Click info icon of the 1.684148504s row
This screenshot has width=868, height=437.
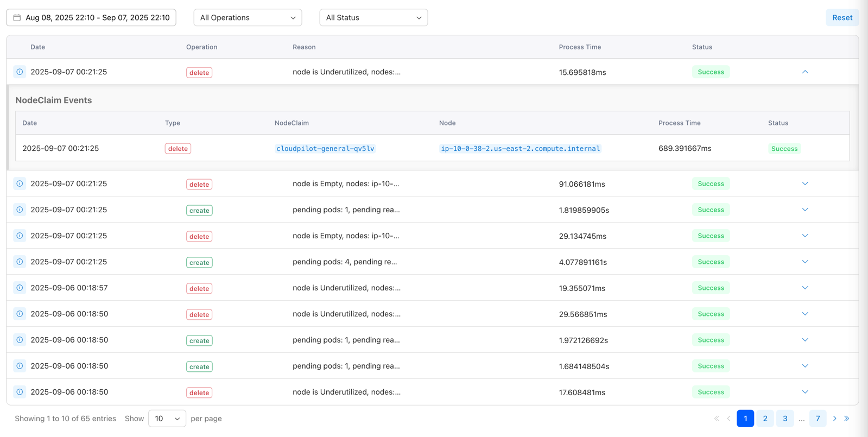tap(20, 366)
